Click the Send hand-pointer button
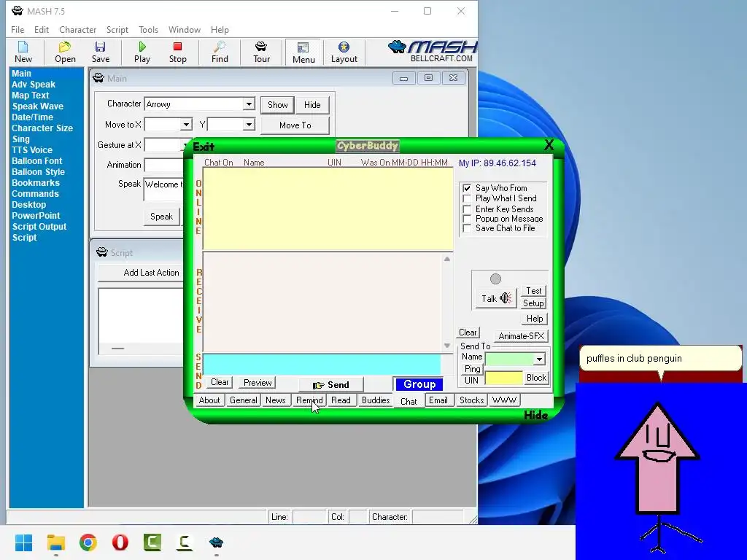The width and height of the screenshot is (747, 560). (331, 385)
